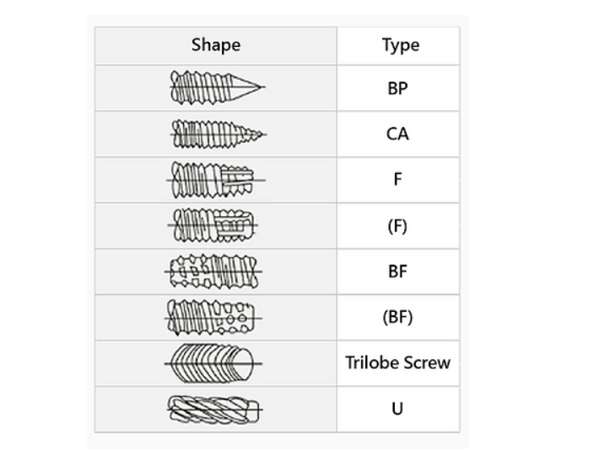Screen dimensions: 600x452
Task: Select the (F) slotted screw illustration
Action: coord(213,225)
